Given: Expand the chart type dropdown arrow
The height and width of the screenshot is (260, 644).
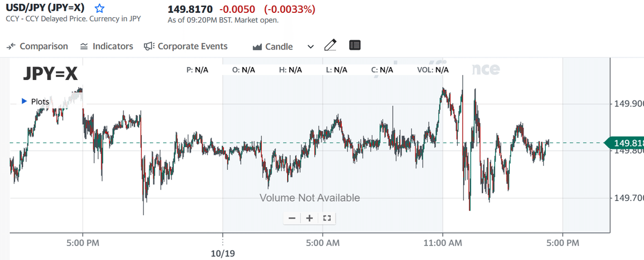Looking at the screenshot, I should coord(310,47).
